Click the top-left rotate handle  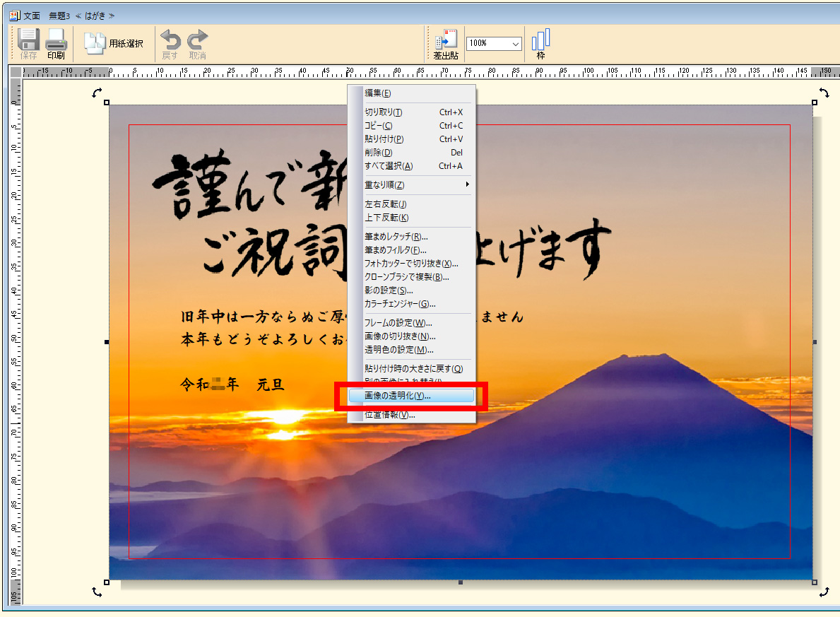pos(96,93)
